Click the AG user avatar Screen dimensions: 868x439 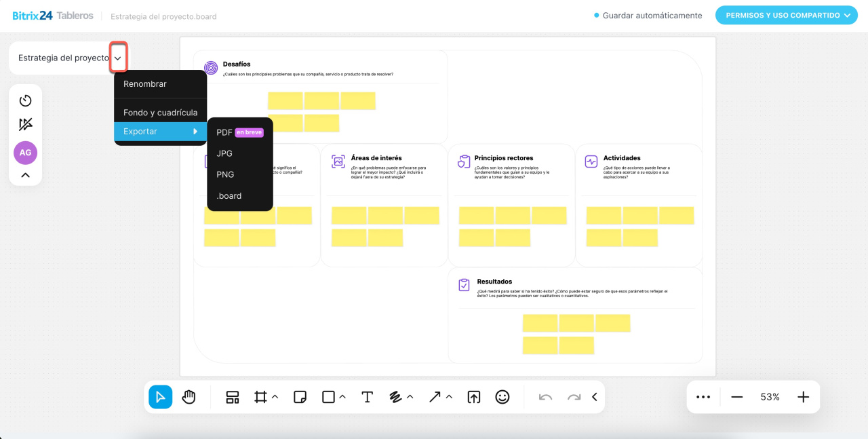[x=26, y=153]
